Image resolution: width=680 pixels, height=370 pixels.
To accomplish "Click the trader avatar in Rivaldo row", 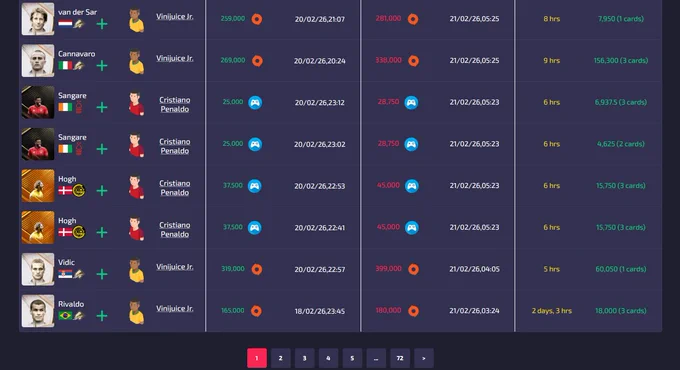I will 136,311.
